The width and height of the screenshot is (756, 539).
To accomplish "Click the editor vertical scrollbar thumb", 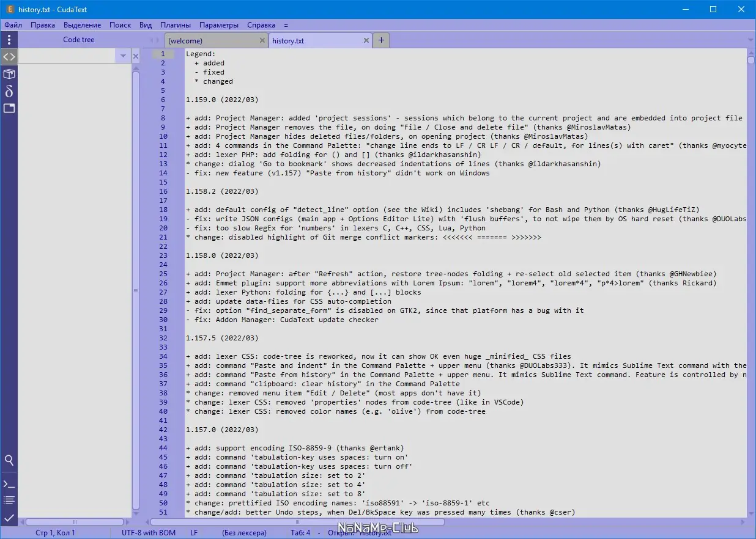I will [x=751, y=60].
